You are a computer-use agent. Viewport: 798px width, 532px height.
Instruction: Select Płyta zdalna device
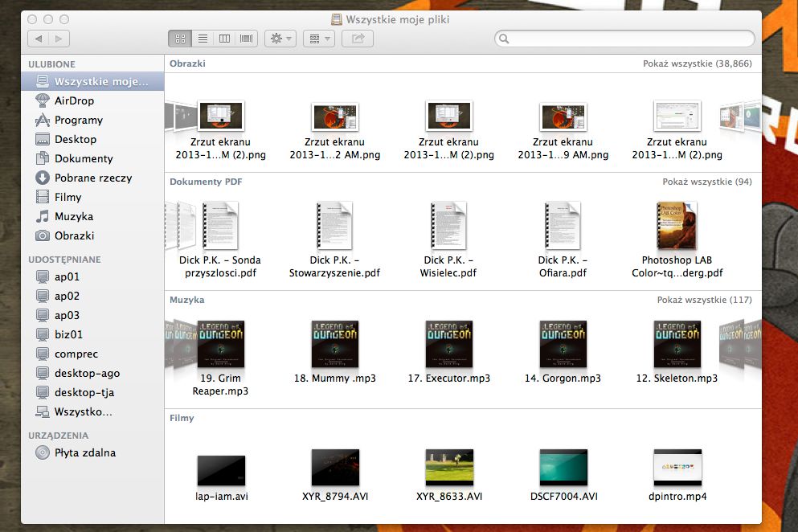tap(92, 453)
